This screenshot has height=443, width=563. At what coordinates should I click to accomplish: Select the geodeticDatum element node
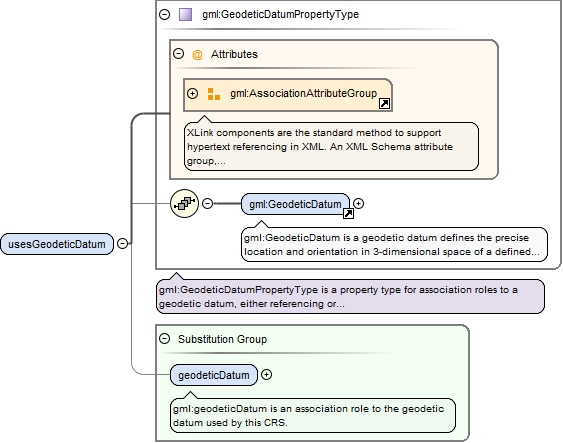point(214,375)
